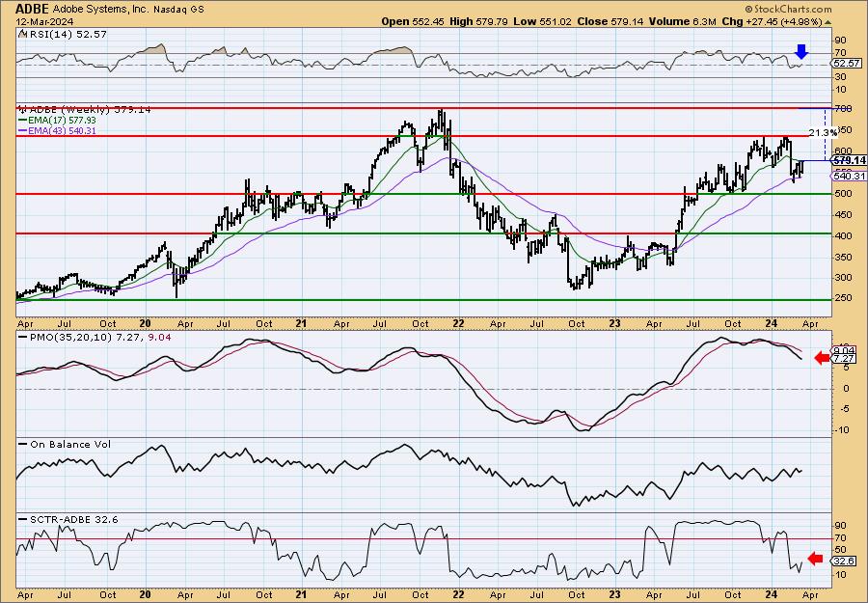The height and width of the screenshot is (603, 868).
Task: Click the 32.6 SCTR value tag on the right axis
Action: (844, 562)
